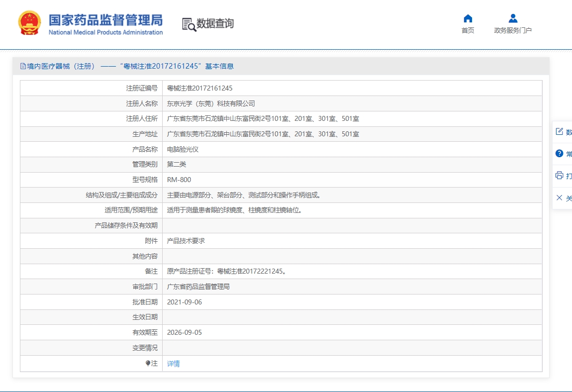Screen dimensions: 572x392
Task: Click the 国家药品监督管理局 title
Action: [106, 20]
